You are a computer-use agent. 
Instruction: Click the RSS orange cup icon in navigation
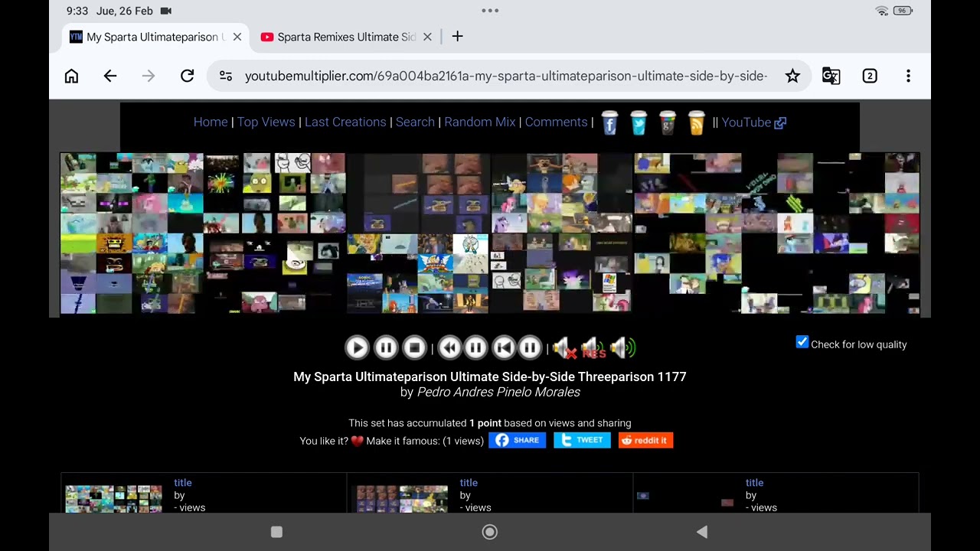pyautogui.click(x=696, y=122)
